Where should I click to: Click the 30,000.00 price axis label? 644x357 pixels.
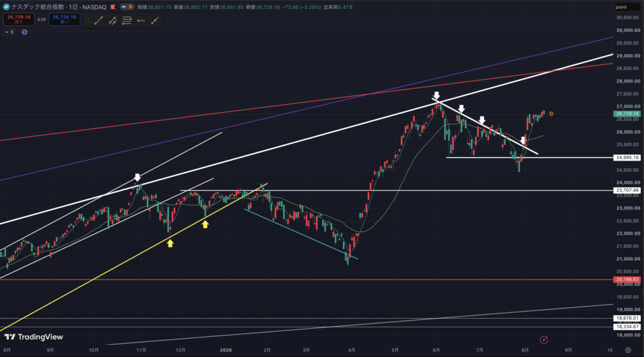tap(628, 30)
